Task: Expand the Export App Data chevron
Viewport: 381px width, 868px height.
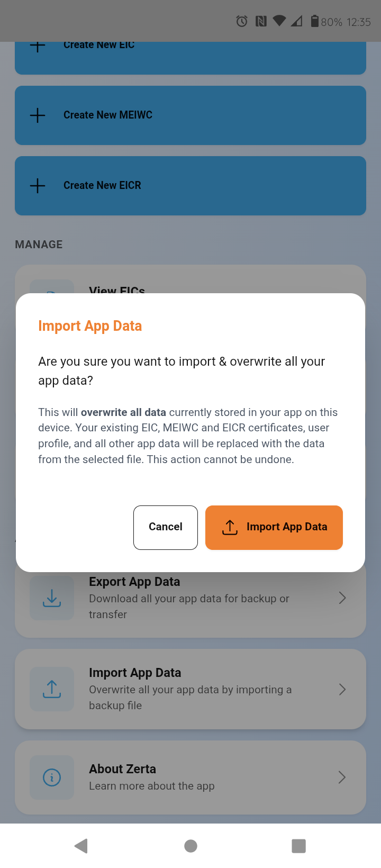Action: click(342, 598)
